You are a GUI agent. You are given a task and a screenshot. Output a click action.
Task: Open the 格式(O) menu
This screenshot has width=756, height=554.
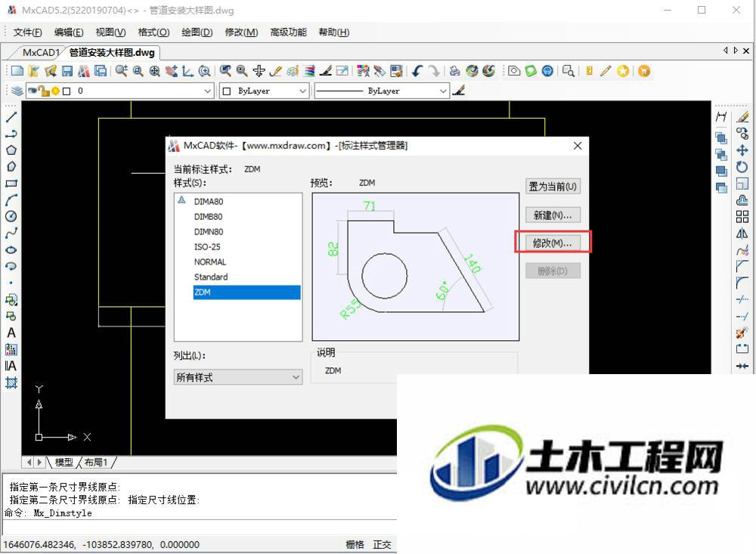[x=153, y=32]
